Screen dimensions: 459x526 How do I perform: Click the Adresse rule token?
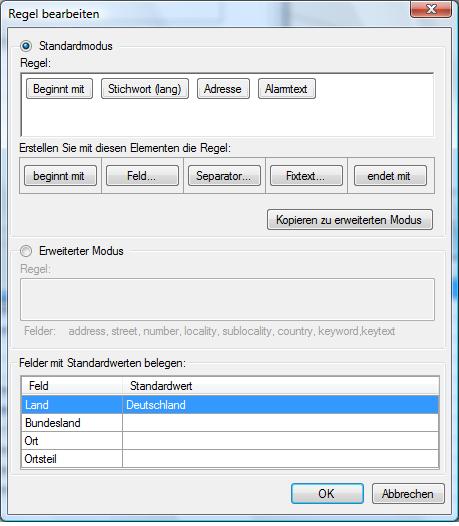coord(223,89)
